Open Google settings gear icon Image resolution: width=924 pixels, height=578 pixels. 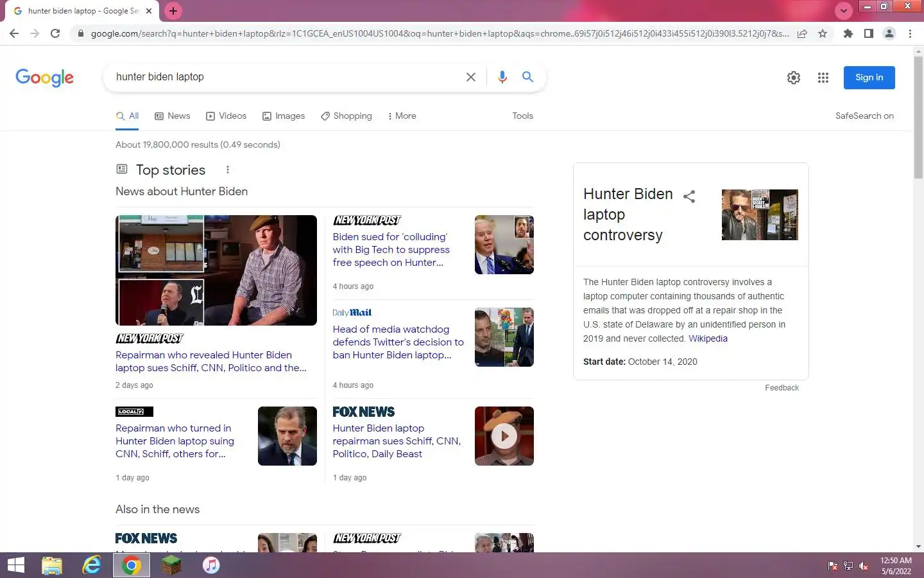[794, 78]
